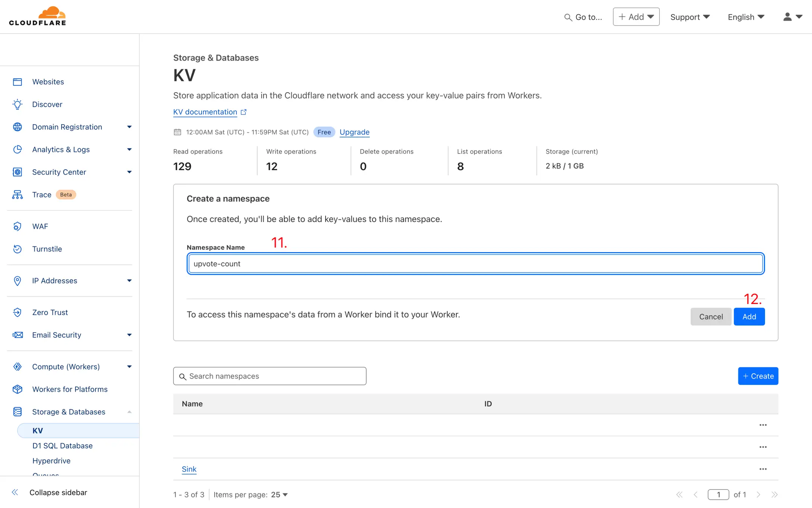Click the Beta badge next to Trace
This screenshot has height=508, width=812.
[66, 195]
